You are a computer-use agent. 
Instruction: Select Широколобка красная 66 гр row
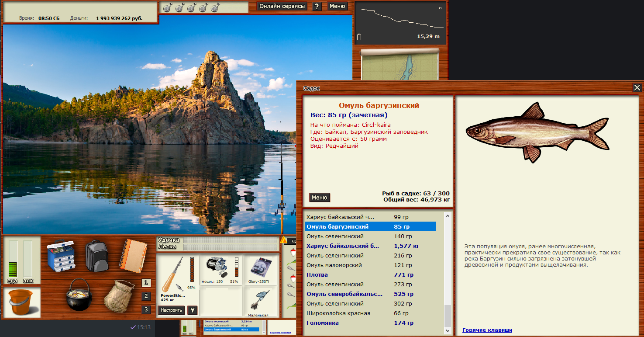click(x=370, y=313)
